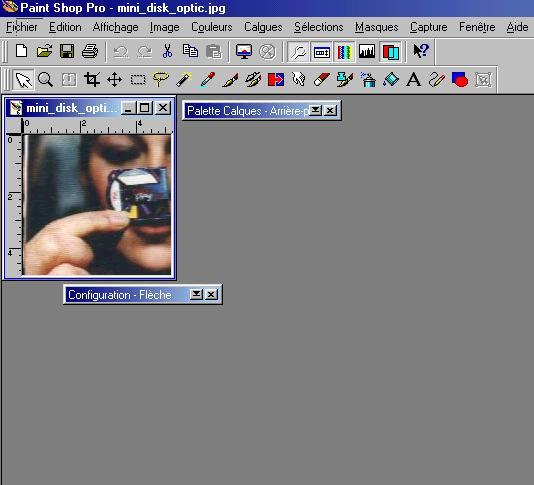The image size is (534, 485).
Task: Select the Flood Fill bucket tool
Action: click(391, 80)
